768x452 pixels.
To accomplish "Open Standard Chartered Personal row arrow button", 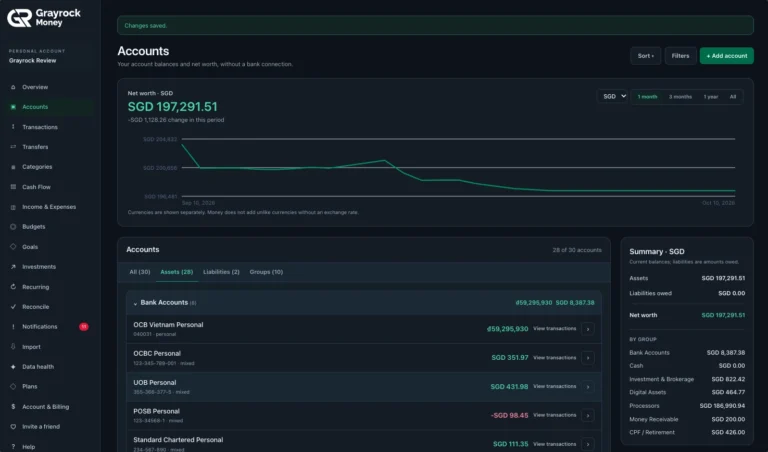I will coord(588,444).
